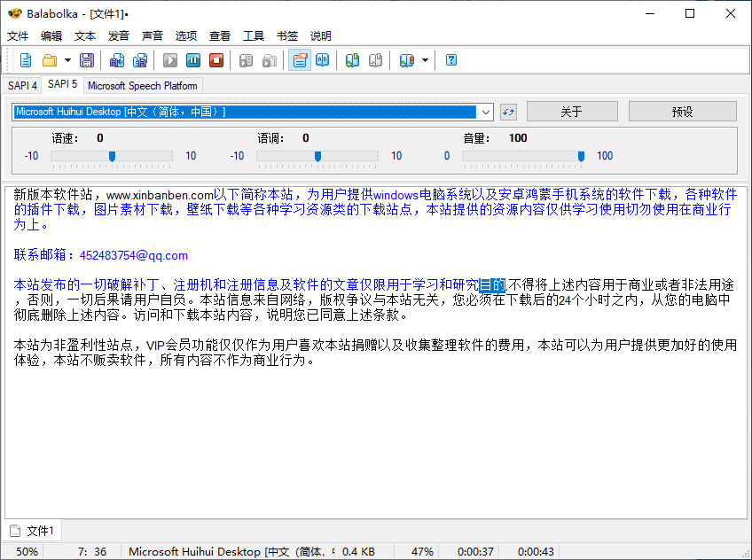Open the 编辑 menu
The height and width of the screenshot is (560, 752).
click(x=51, y=36)
